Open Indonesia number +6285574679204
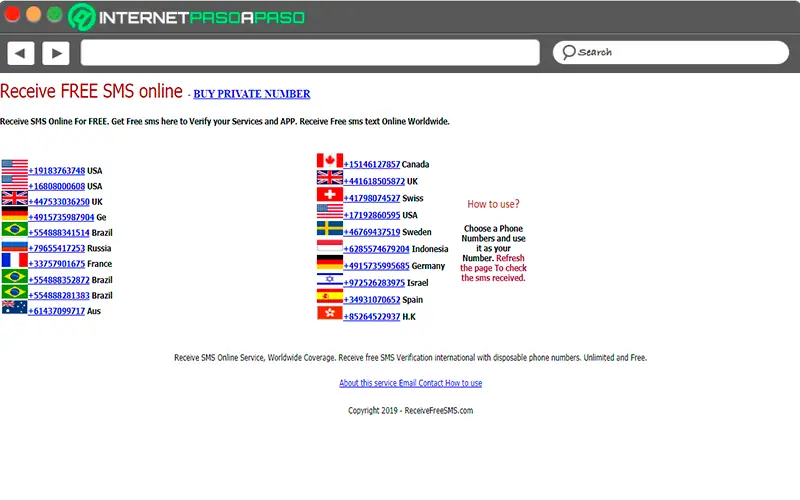 377,249
